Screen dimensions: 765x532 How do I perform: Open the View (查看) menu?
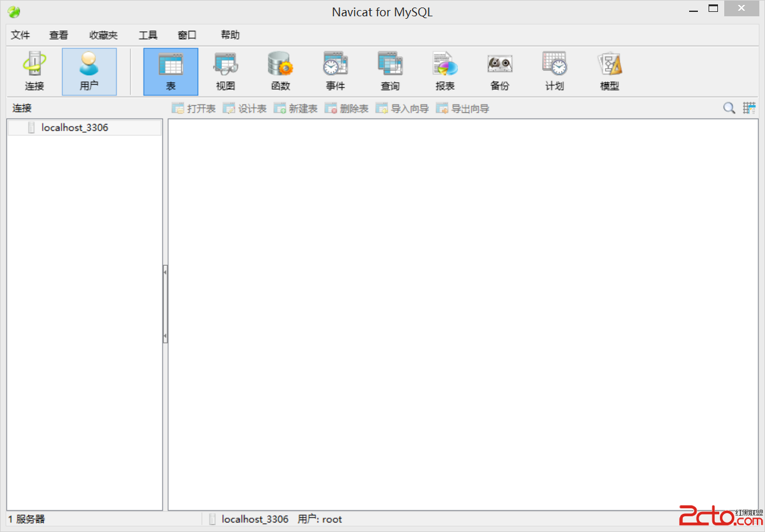tap(59, 35)
